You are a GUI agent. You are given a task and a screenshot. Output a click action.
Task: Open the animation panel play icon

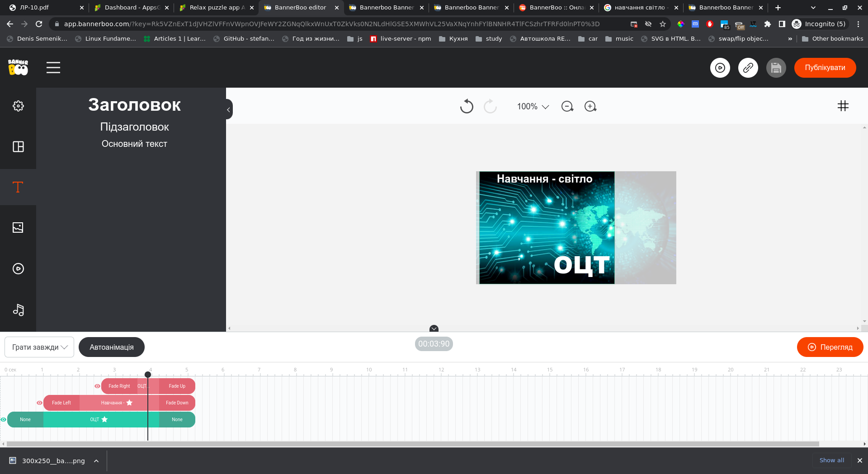(18, 269)
